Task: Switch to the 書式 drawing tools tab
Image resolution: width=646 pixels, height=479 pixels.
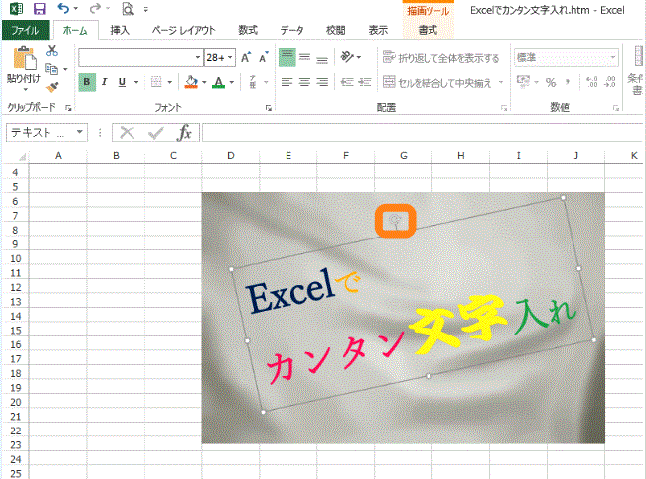Action: tap(428, 30)
